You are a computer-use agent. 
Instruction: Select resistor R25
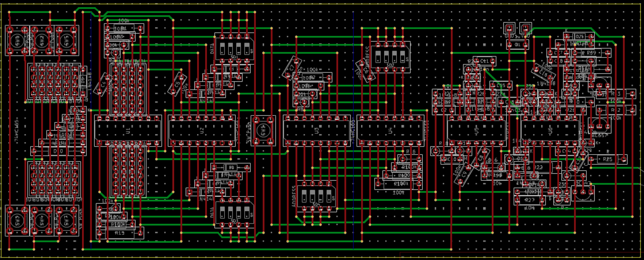[x=607, y=159]
